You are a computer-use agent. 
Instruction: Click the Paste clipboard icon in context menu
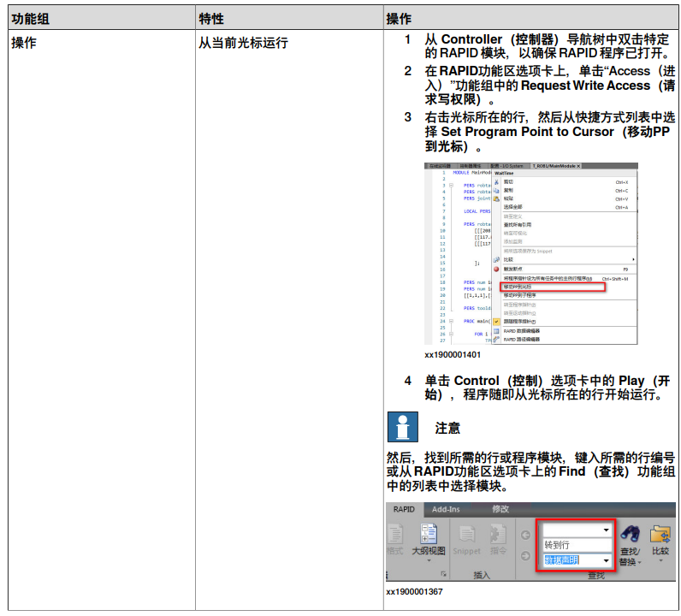[496, 198]
